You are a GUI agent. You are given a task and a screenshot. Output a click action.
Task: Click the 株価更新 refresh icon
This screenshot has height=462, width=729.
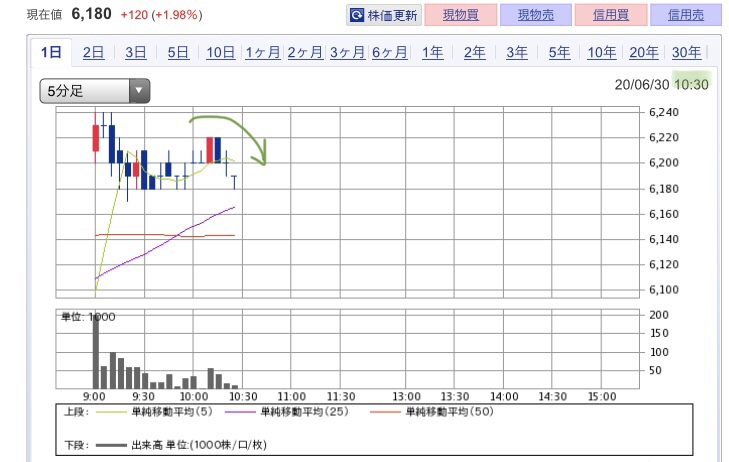pyautogui.click(x=357, y=15)
